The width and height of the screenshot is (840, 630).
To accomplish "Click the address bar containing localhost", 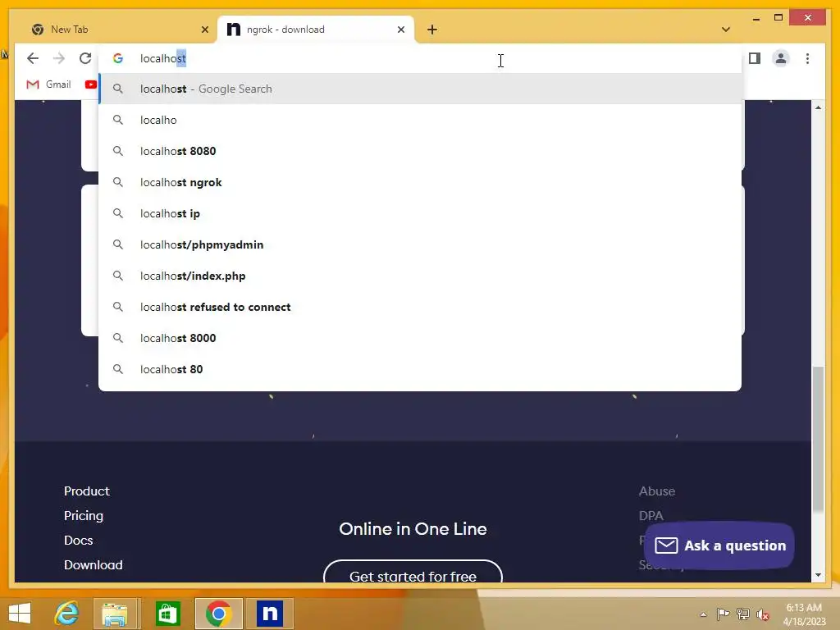I will coord(420,58).
